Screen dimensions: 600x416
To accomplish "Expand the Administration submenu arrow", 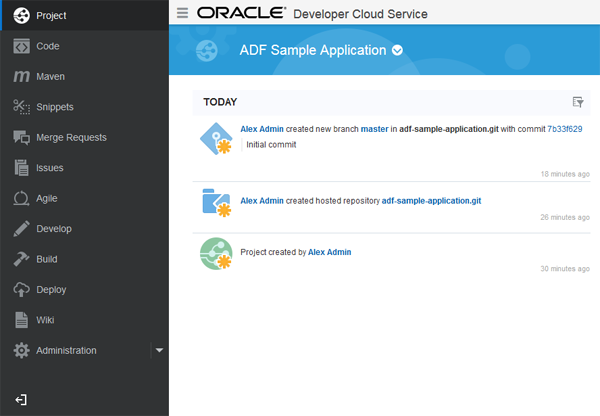I will point(159,350).
